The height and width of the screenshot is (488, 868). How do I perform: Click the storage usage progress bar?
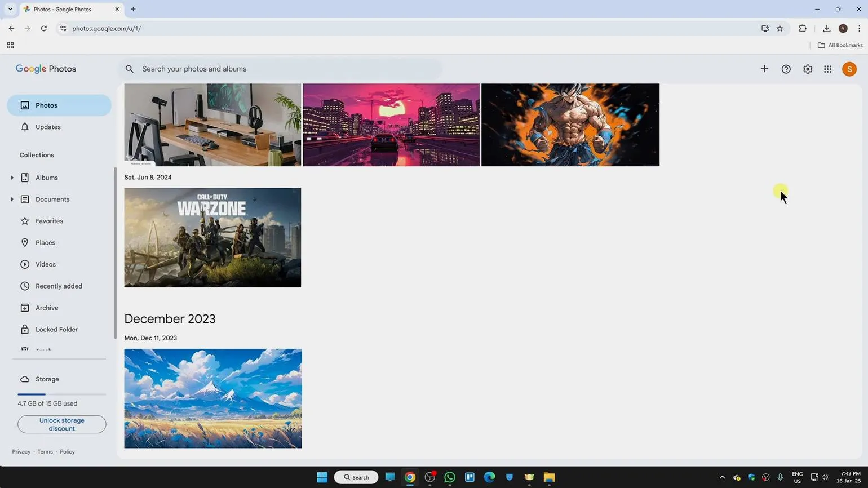61,394
